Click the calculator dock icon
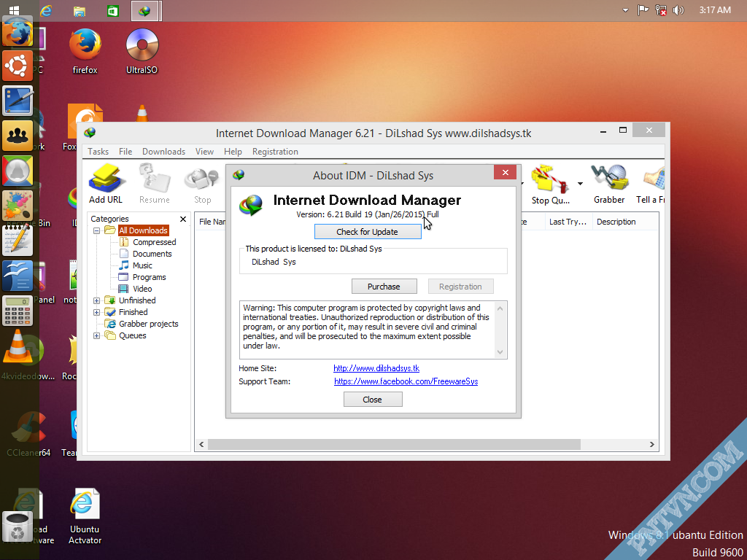 click(x=18, y=311)
